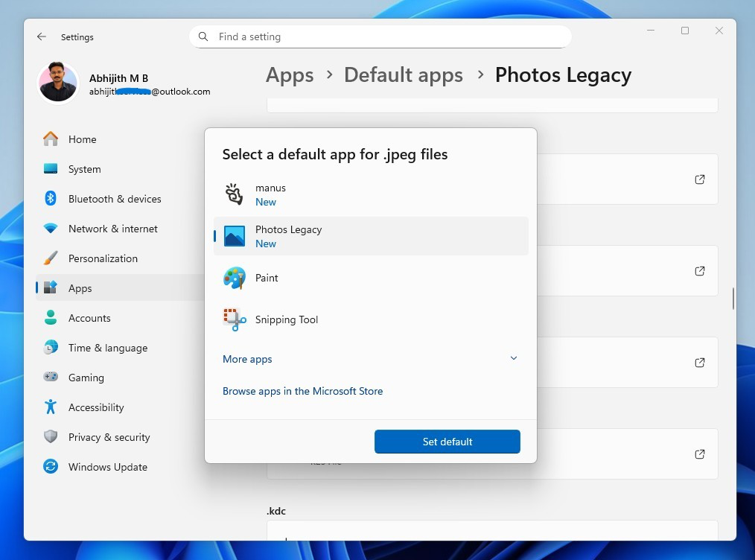Click the manus app icon
755x560 pixels.
tap(235, 194)
